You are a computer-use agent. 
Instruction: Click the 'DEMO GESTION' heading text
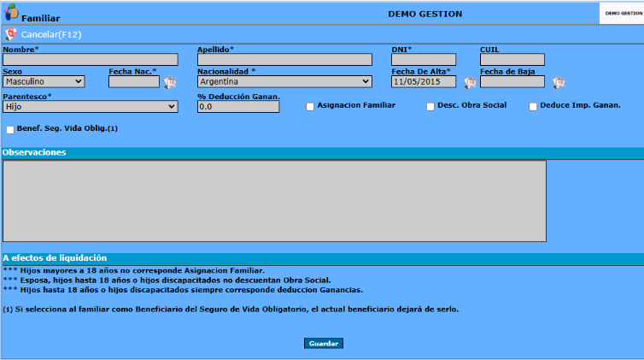pos(425,14)
